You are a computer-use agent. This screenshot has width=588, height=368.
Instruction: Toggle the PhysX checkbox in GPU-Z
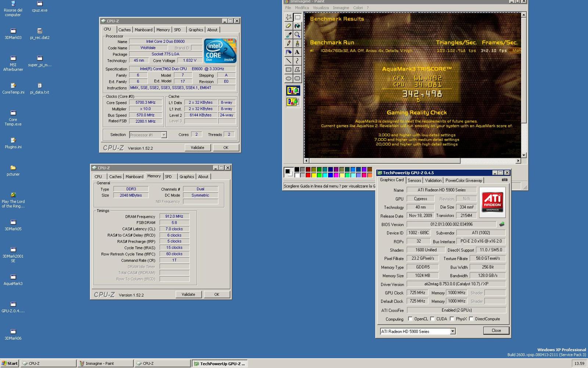pyautogui.click(x=452, y=319)
